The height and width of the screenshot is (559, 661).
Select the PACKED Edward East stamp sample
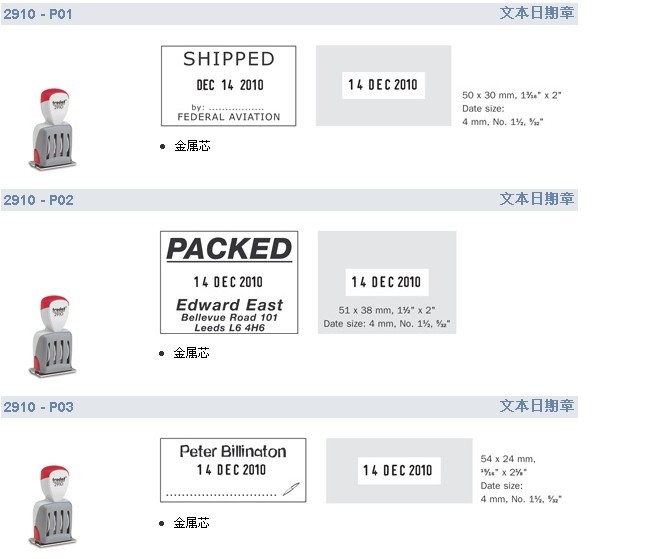click(x=229, y=282)
